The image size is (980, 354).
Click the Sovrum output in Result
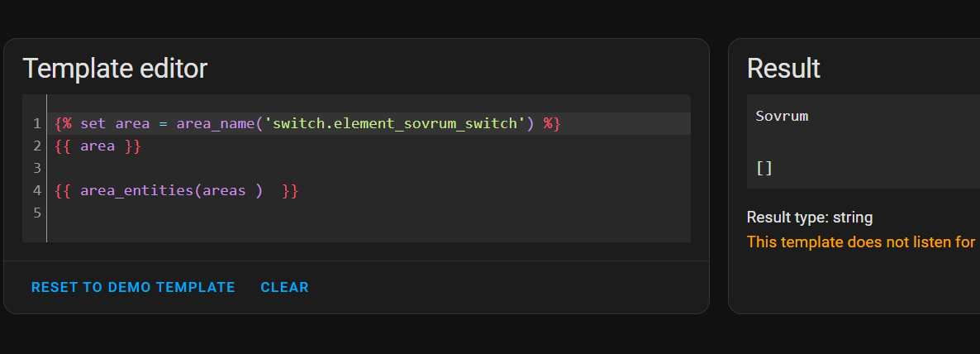tap(782, 116)
